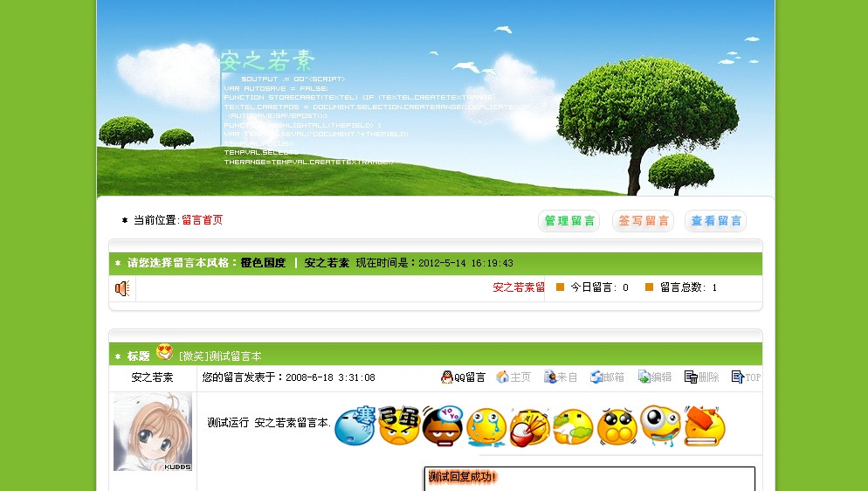Click the emoticon hit by a brick
Screen dimensions: 868x491
click(x=705, y=425)
